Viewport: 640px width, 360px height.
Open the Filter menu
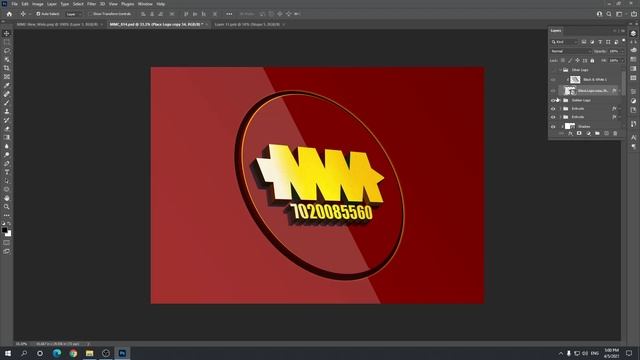pos(91,4)
